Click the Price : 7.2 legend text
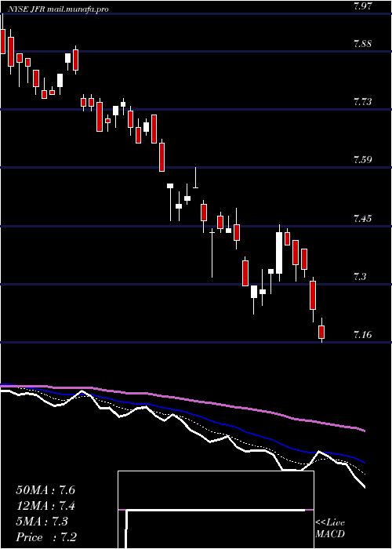 tap(46, 537)
